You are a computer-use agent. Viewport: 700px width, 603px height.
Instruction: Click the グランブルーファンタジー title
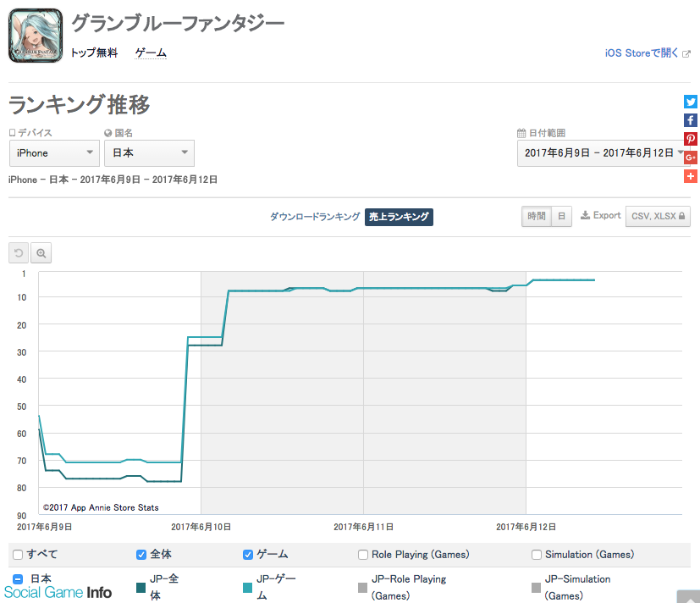click(178, 23)
